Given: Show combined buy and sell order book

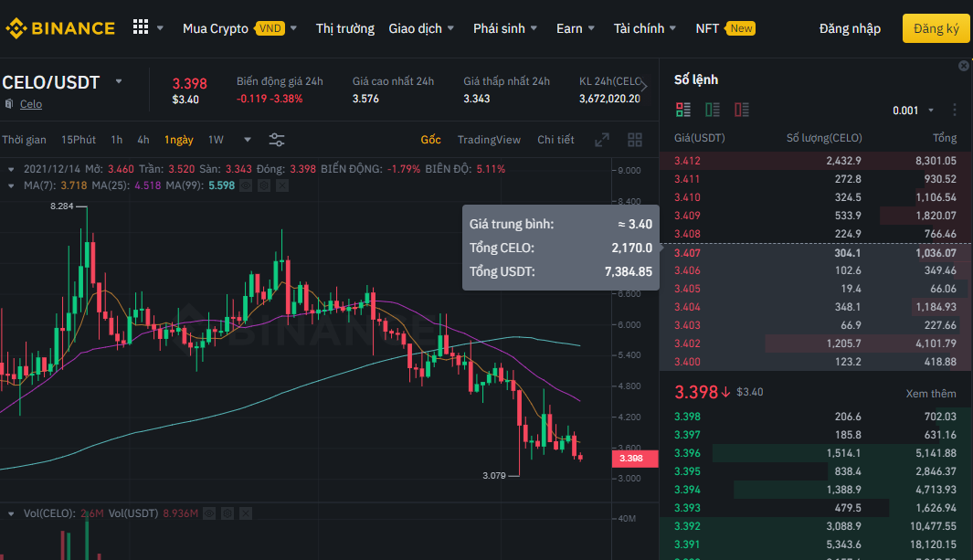Looking at the screenshot, I should (x=683, y=111).
